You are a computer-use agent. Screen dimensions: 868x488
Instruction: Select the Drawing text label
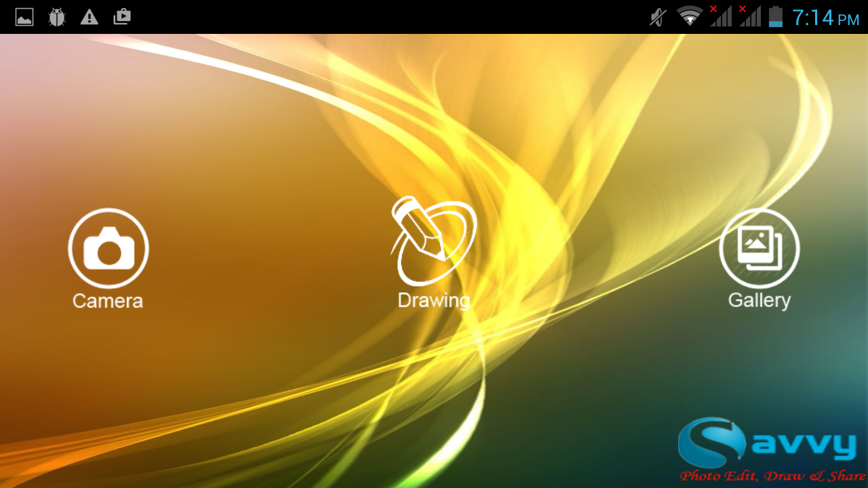coord(434,301)
